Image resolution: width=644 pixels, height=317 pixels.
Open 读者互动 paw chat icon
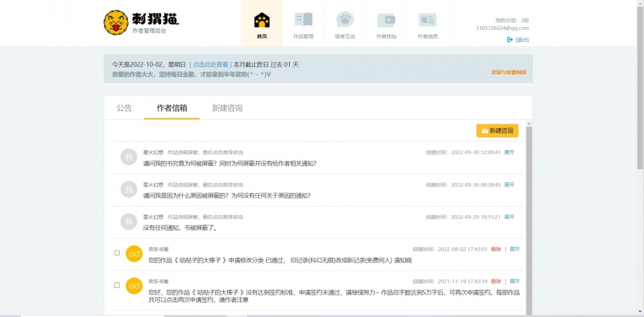coord(345,20)
